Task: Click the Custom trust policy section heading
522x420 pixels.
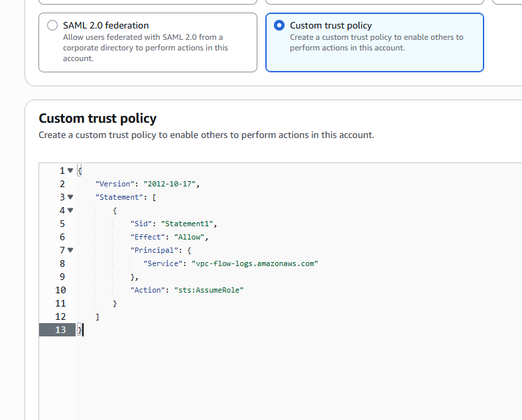Action: click(x=98, y=119)
